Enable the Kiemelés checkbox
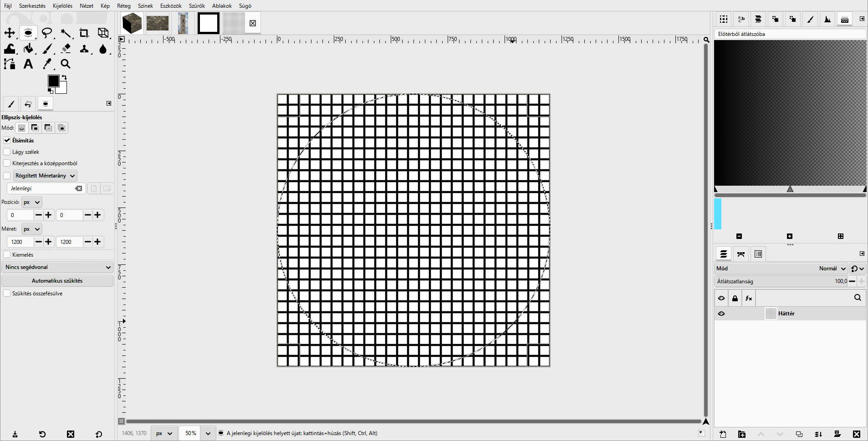868x441 pixels. pyautogui.click(x=7, y=254)
